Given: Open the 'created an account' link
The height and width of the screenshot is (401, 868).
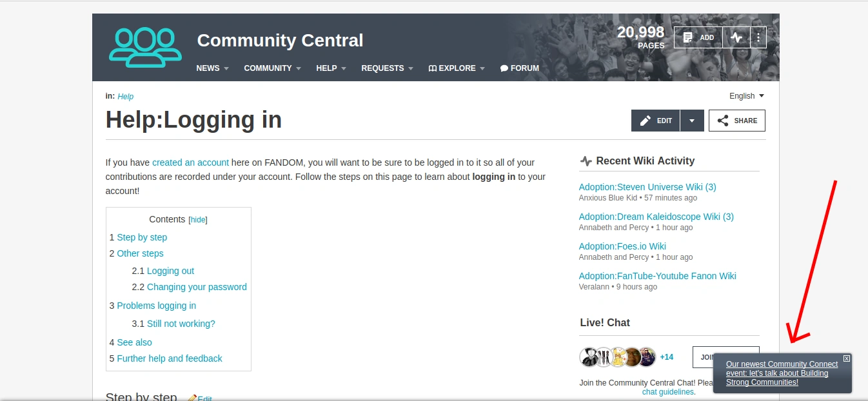Looking at the screenshot, I should [190, 162].
